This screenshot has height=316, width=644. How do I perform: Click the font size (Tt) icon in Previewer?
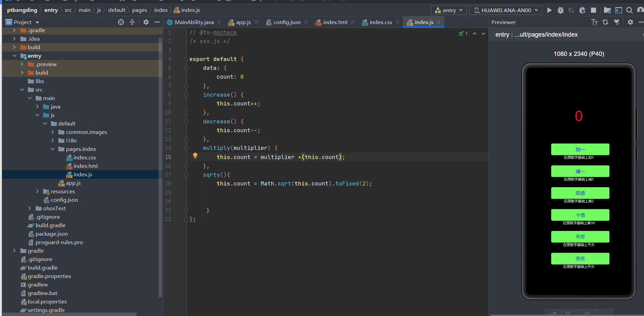(x=595, y=22)
